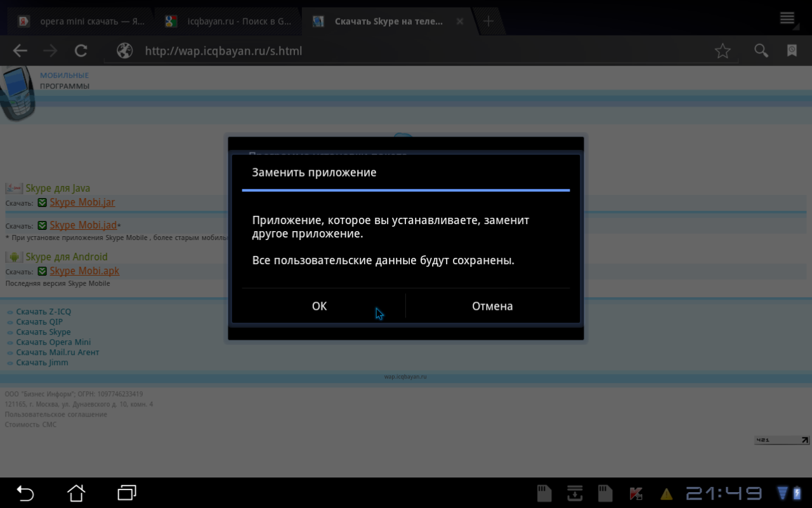Open the recent apps switcher
This screenshot has width=812, height=508.
pyautogui.click(x=127, y=493)
